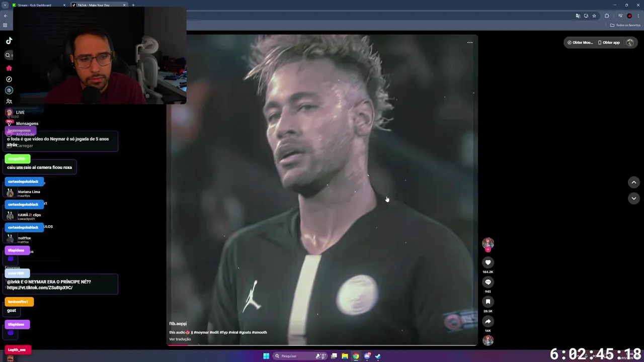Open the spinning sound disc below share

click(x=488, y=340)
